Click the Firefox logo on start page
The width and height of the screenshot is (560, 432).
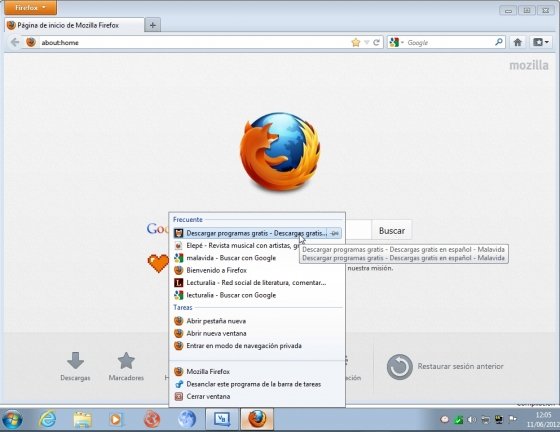click(x=280, y=151)
